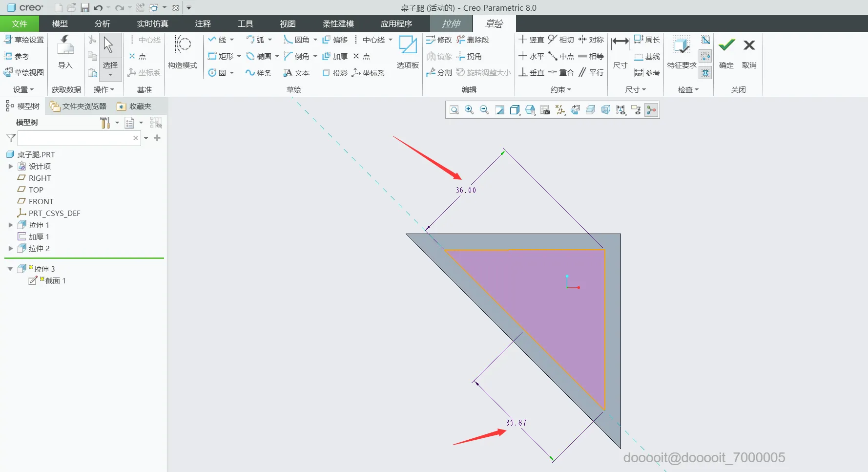The height and width of the screenshot is (472, 868).
Task: Open Feature Requirements check
Action: (x=682, y=52)
